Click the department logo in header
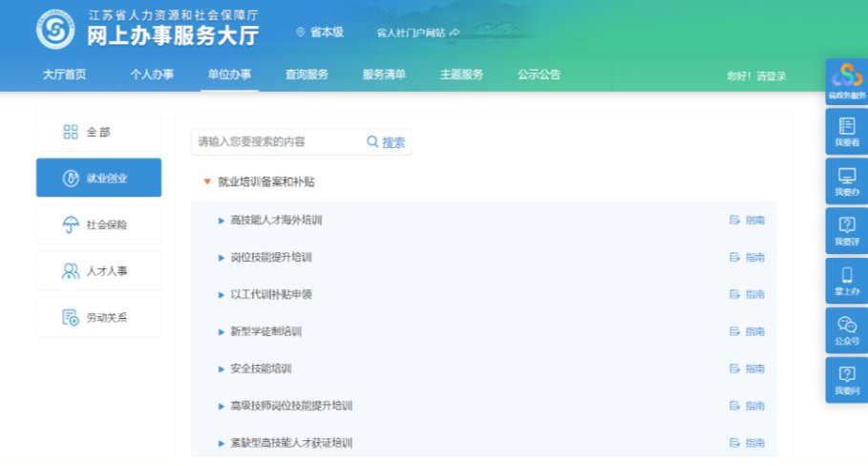Screen dimensions: 868x466 pos(55,31)
